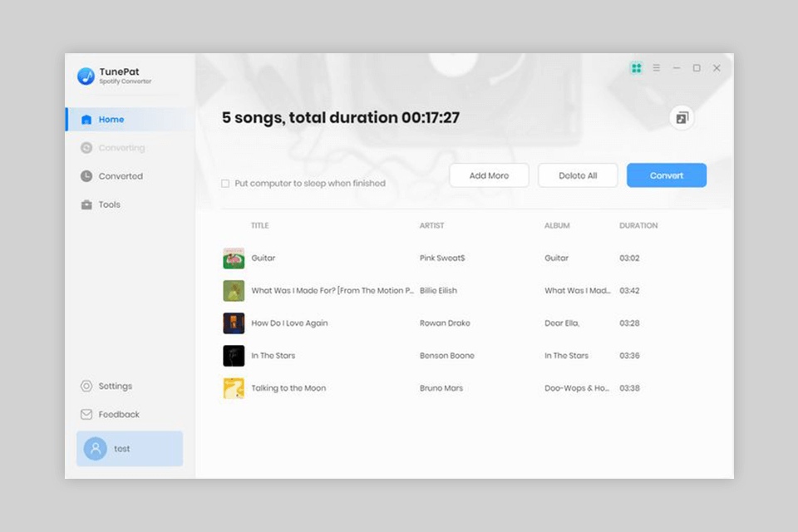The width and height of the screenshot is (798, 532).
Task: Close the TunePat window
Action: click(717, 67)
